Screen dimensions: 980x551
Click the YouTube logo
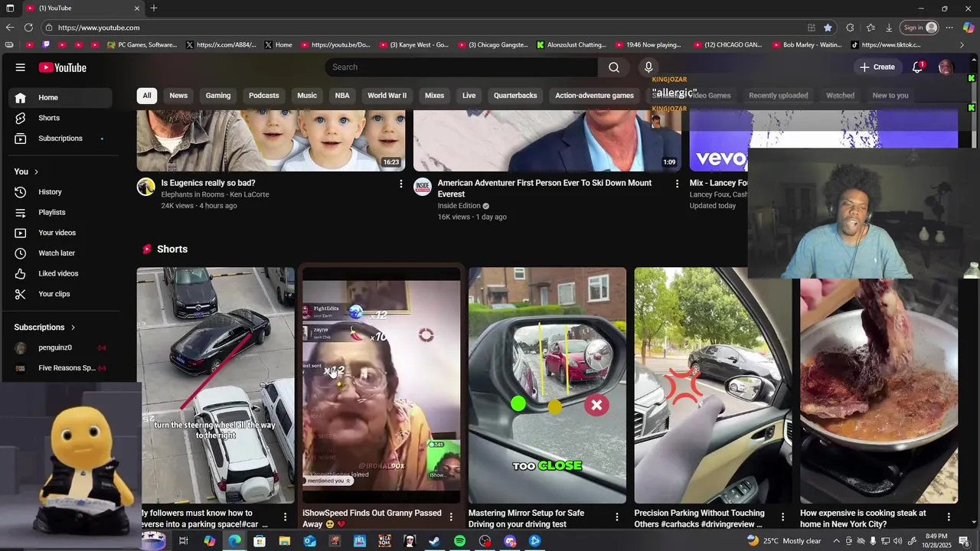63,67
